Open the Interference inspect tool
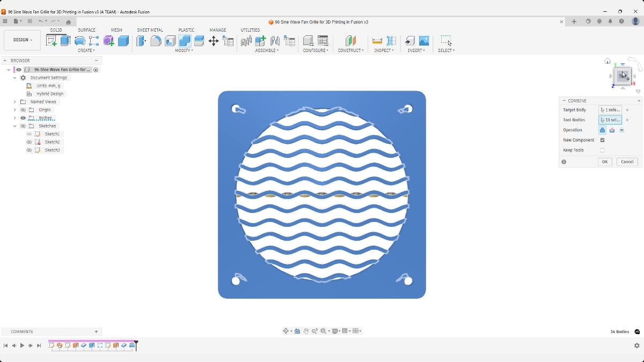644x362 pixels. [391, 41]
